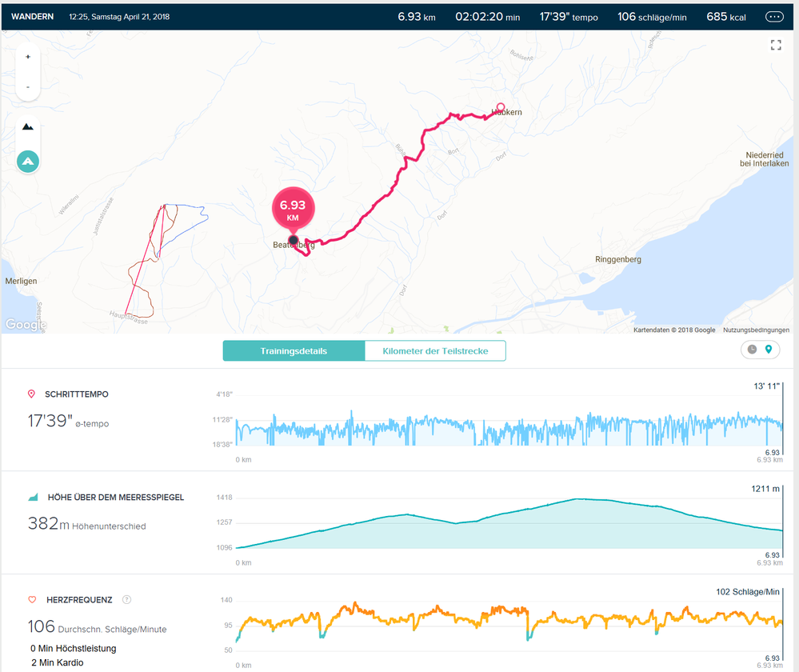Click the Hapkern start point marker
Screen dimensions: 799x672
(x=501, y=107)
